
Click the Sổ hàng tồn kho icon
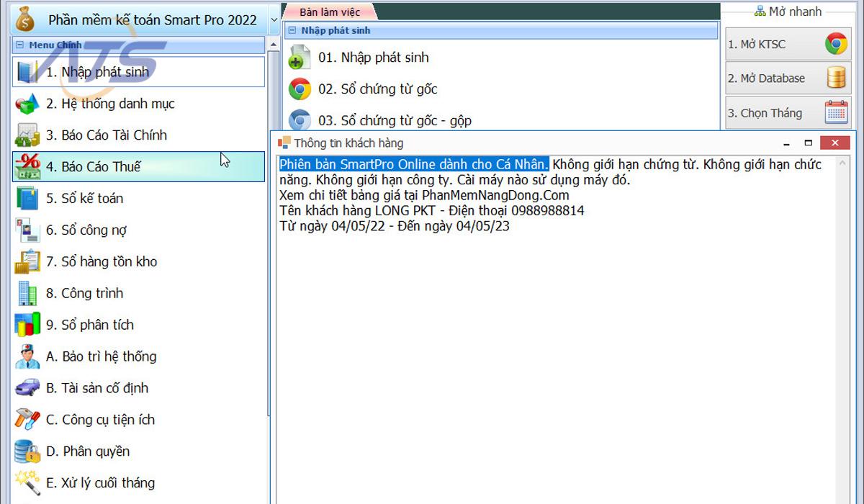tap(27, 262)
